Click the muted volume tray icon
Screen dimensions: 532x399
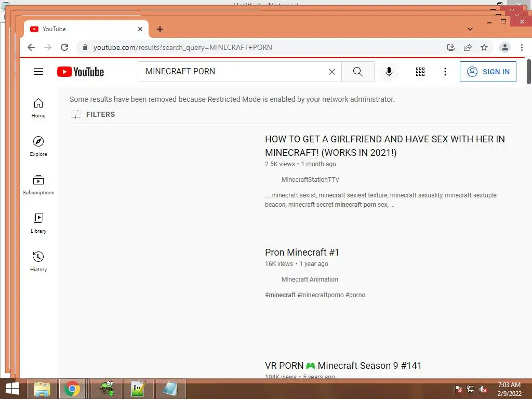pos(483,389)
